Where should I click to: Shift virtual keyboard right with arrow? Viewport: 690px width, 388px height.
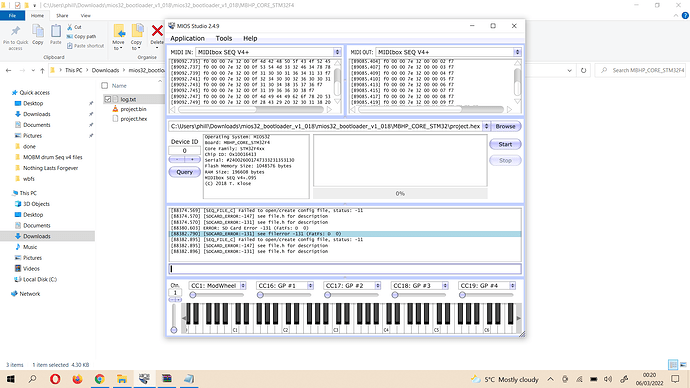[518, 318]
